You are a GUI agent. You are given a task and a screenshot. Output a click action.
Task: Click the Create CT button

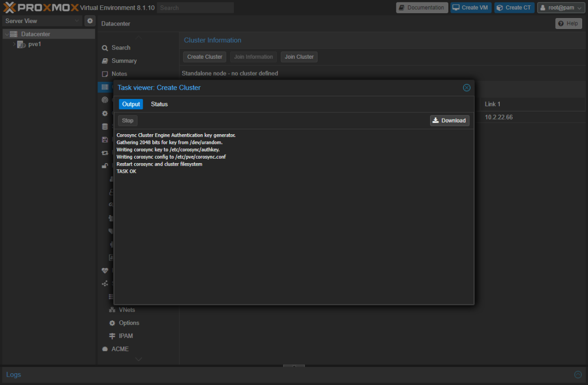pyautogui.click(x=514, y=8)
